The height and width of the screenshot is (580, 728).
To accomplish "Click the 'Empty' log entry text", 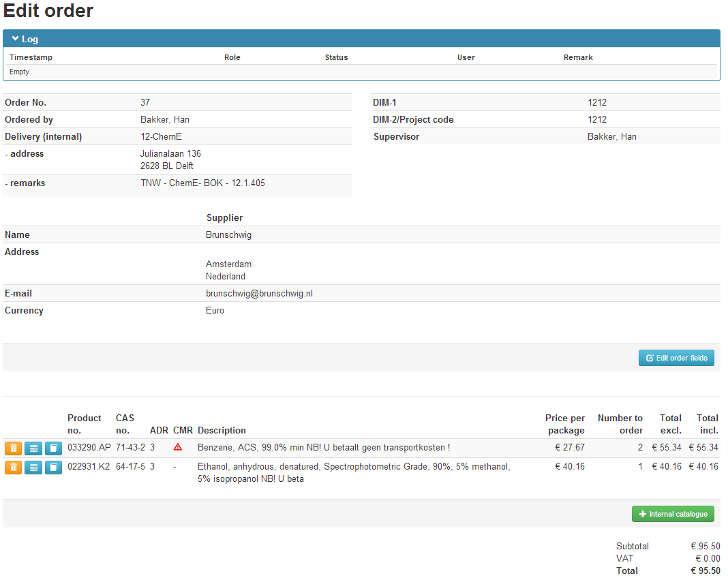I will [20, 72].
